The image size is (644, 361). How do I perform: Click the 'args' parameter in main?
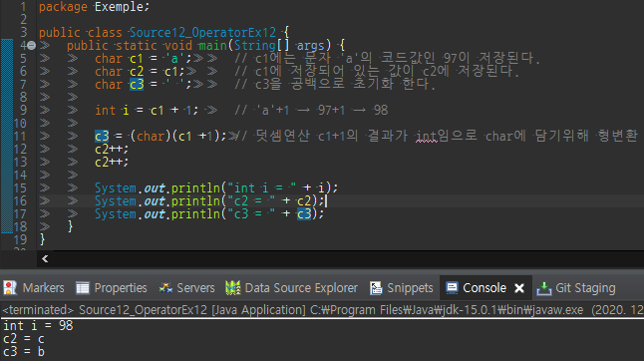pos(310,46)
